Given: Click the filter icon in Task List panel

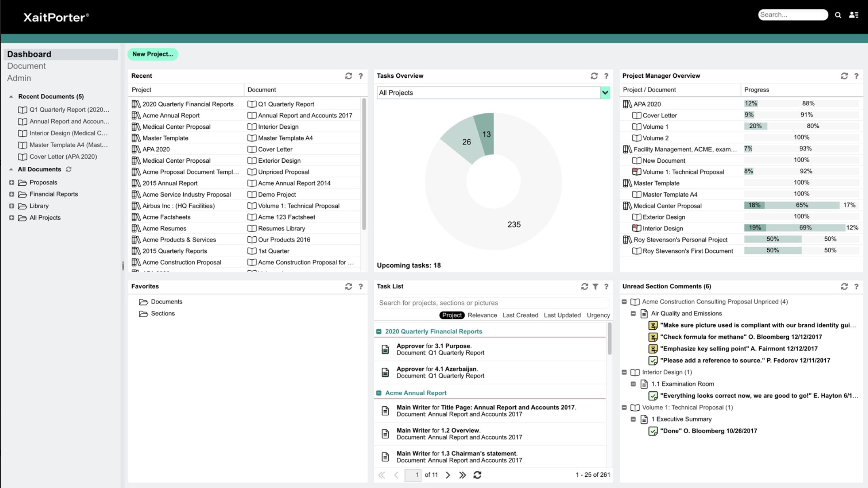Looking at the screenshot, I should (x=595, y=286).
